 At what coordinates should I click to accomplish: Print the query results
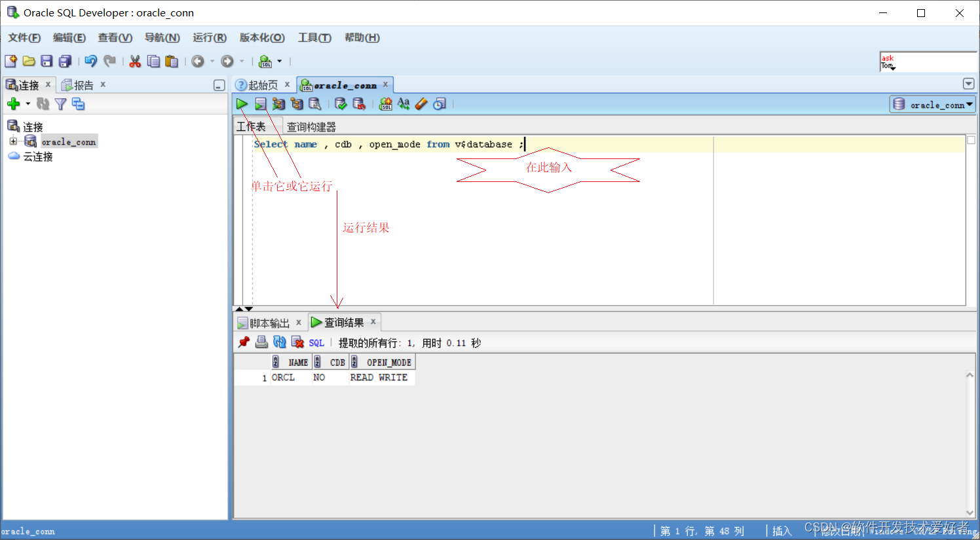261,342
